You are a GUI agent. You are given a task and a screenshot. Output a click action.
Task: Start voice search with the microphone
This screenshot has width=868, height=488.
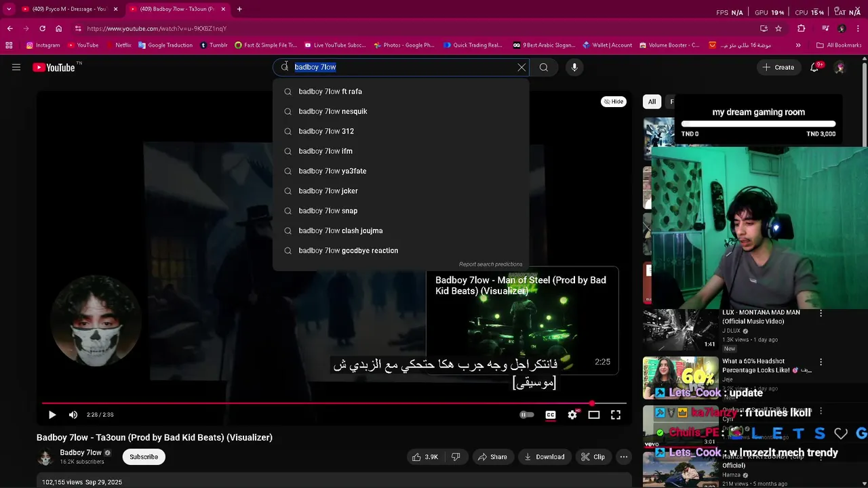pyautogui.click(x=574, y=67)
